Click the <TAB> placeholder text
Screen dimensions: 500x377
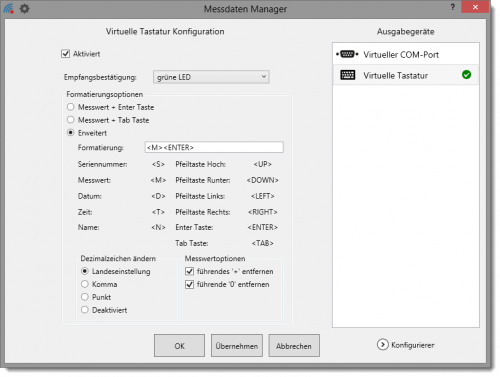point(263,243)
